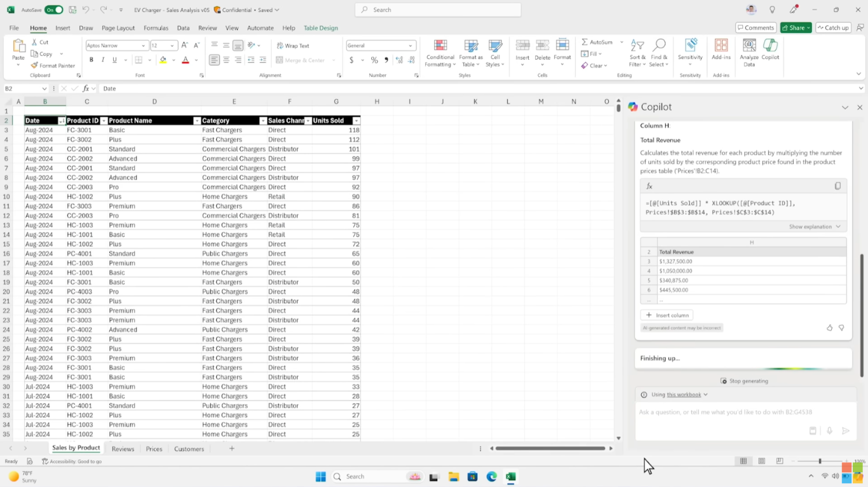Open Conditional Formatting options
This screenshot has height=487, width=868.
coord(440,53)
